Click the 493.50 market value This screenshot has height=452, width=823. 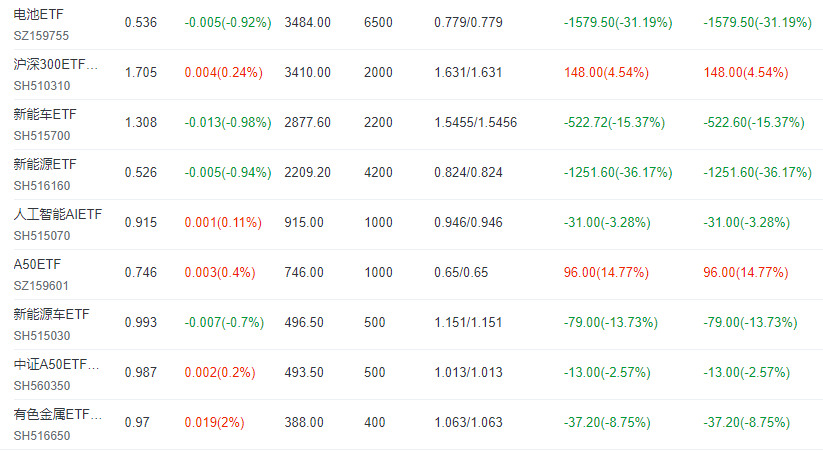pyautogui.click(x=304, y=372)
